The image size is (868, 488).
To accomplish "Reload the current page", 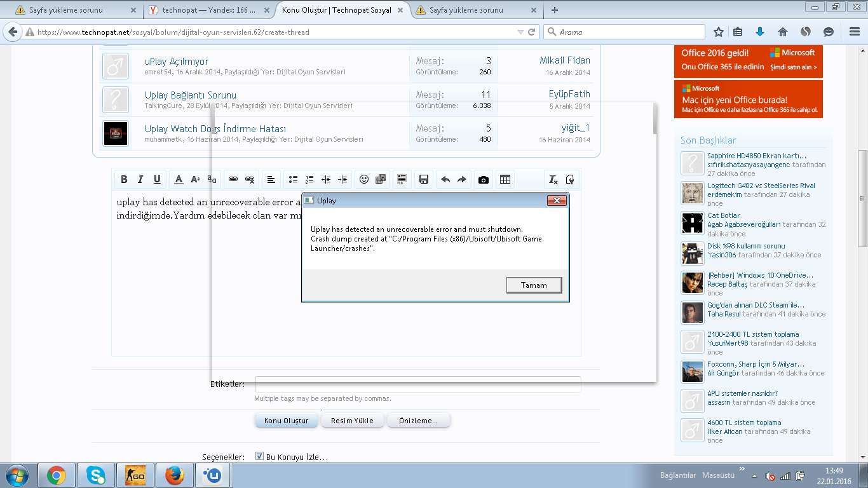I will 532,32.
